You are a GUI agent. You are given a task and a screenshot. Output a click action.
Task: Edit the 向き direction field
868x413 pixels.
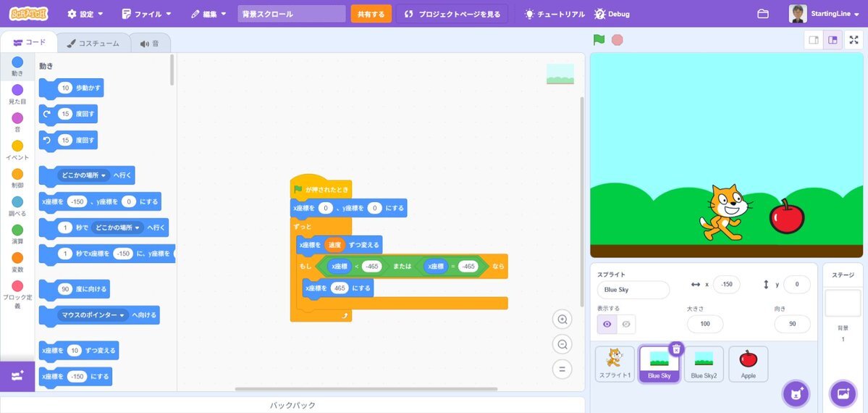[792, 324]
